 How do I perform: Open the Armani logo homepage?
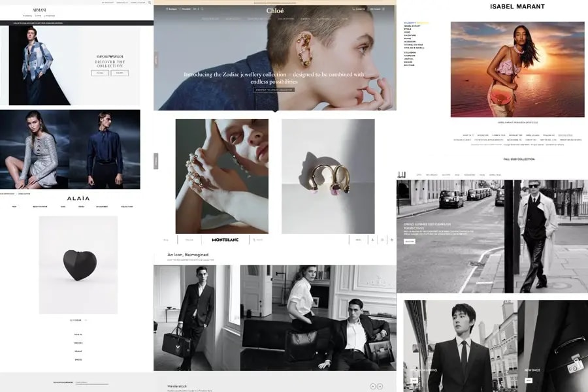41,10
